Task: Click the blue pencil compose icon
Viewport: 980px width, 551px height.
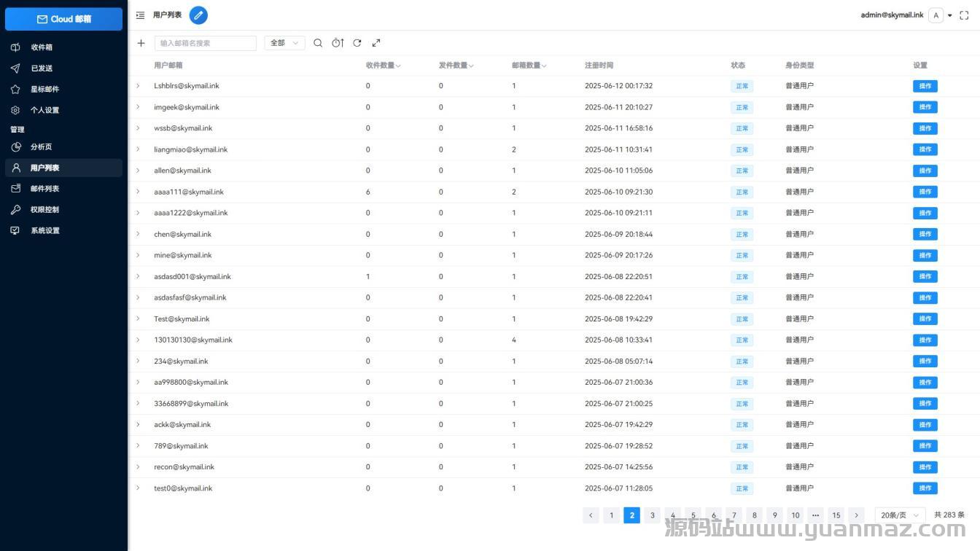Action: click(198, 15)
